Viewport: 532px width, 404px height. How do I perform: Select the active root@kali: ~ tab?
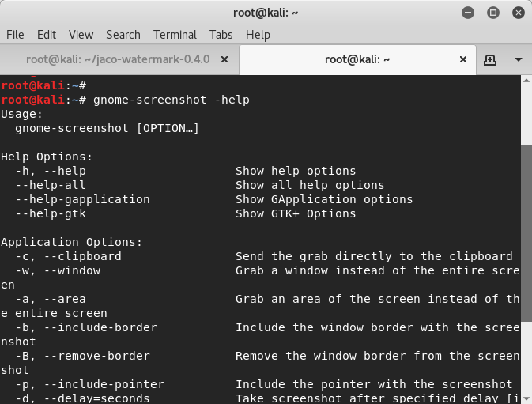click(x=357, y=59)
